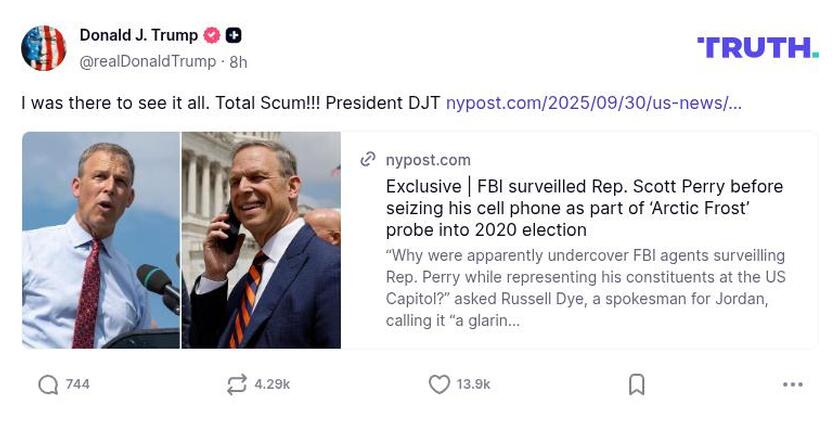Viewport: 840px width, 424px height.
Task: Click the red verified badge icon
Action: (x=212, y=36)
